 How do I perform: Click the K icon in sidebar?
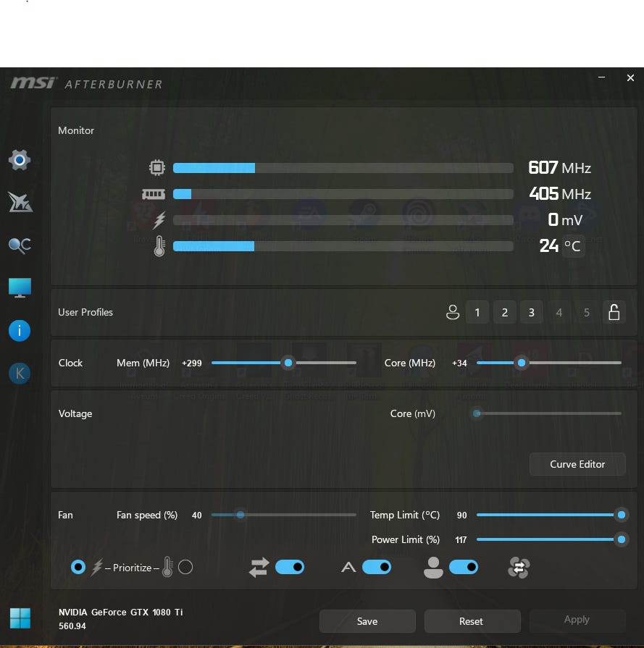[x=20, y=374]
